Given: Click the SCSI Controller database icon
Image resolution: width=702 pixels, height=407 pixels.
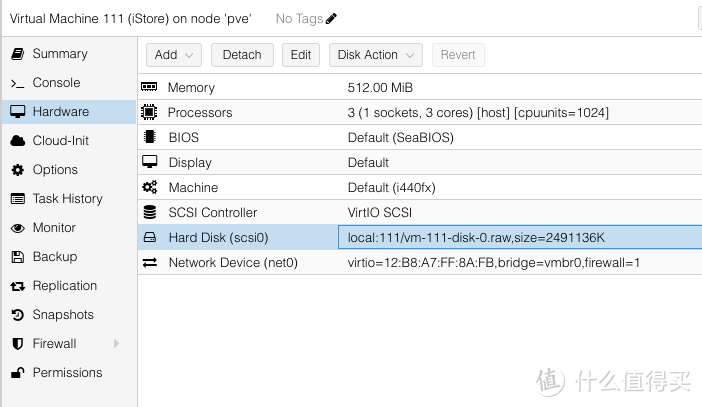Looking at the screenshot, I should pos(150,213).
